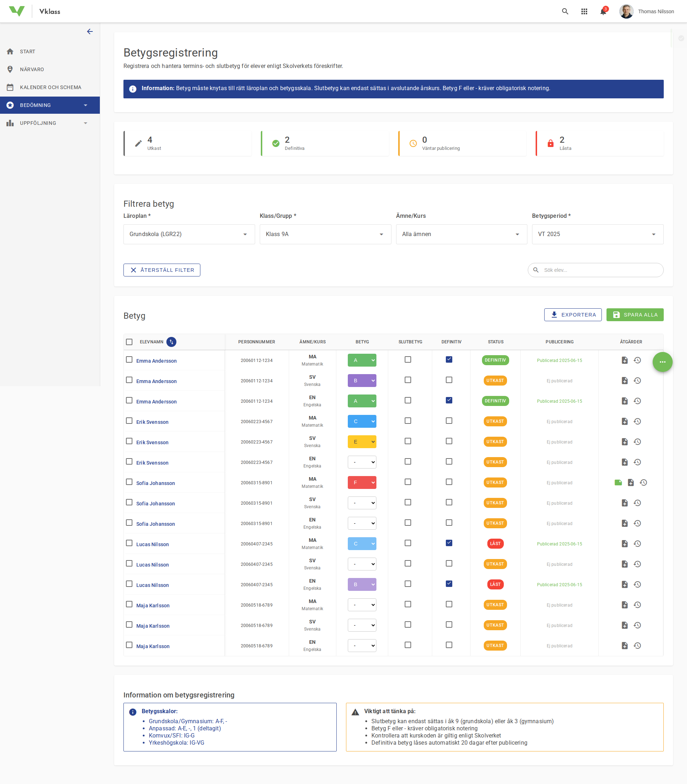Toggle the sort icon next to ELEVNAMN
The height and width of the screenshot is (784, 687).
[171, 342]
